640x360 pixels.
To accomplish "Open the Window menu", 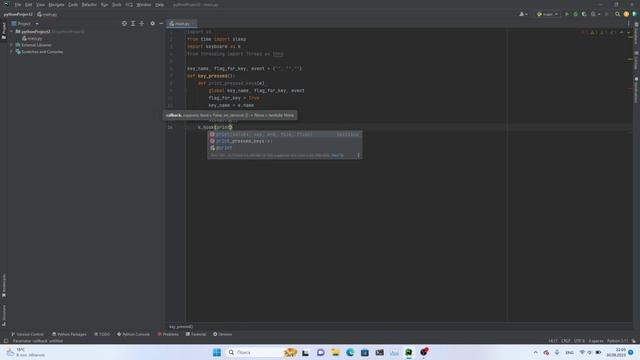I will [x=144, y=5].
